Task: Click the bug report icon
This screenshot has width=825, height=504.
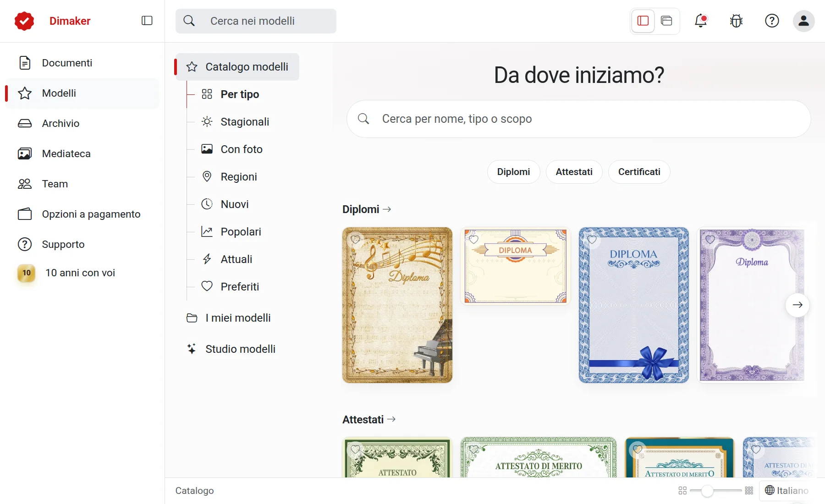Action: pyautogui.click(x=736, y=21)
